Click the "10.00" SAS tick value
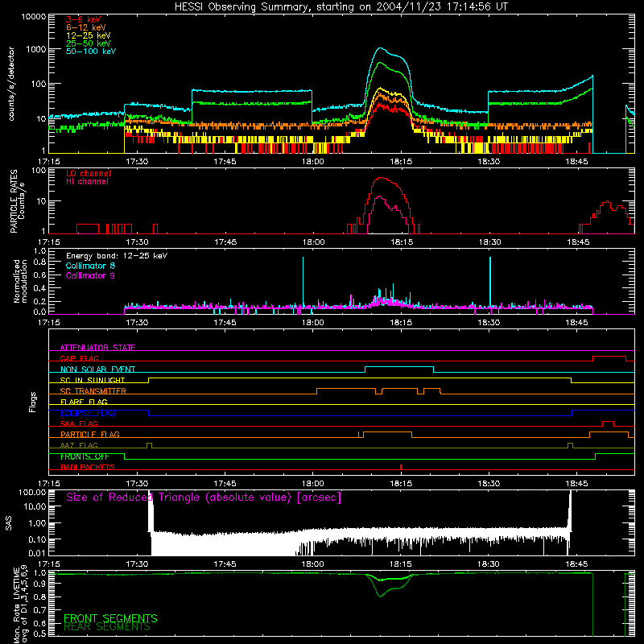The height and width of the screenshot is (644, 644). coord(35,506)
